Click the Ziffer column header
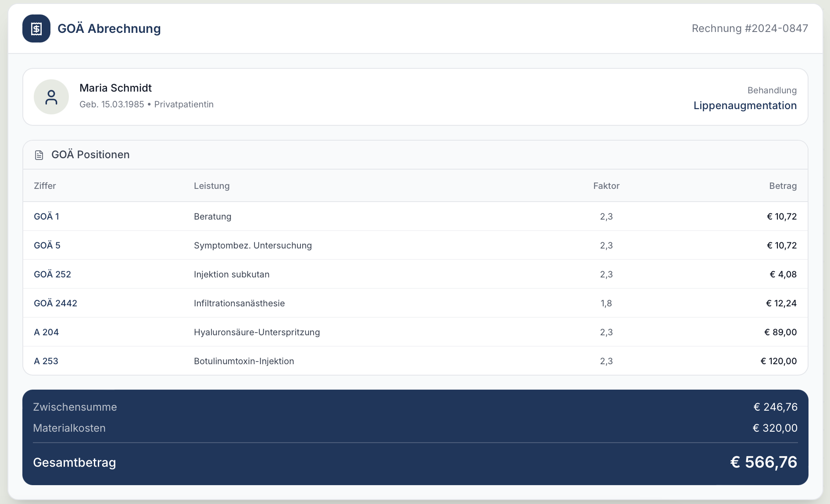The image size is (830, 504). coord(45,186)
